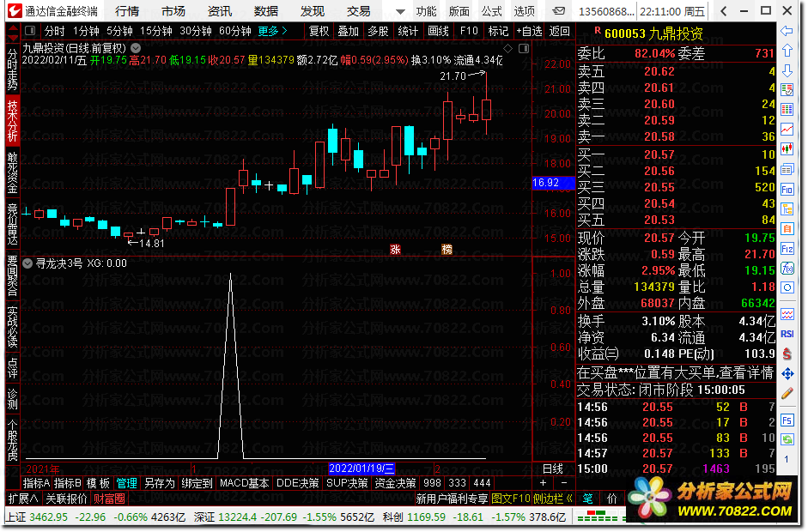The image size is (808, 532).
Task: Switch to 5分钟 period tab
Action: coord(119,31)
